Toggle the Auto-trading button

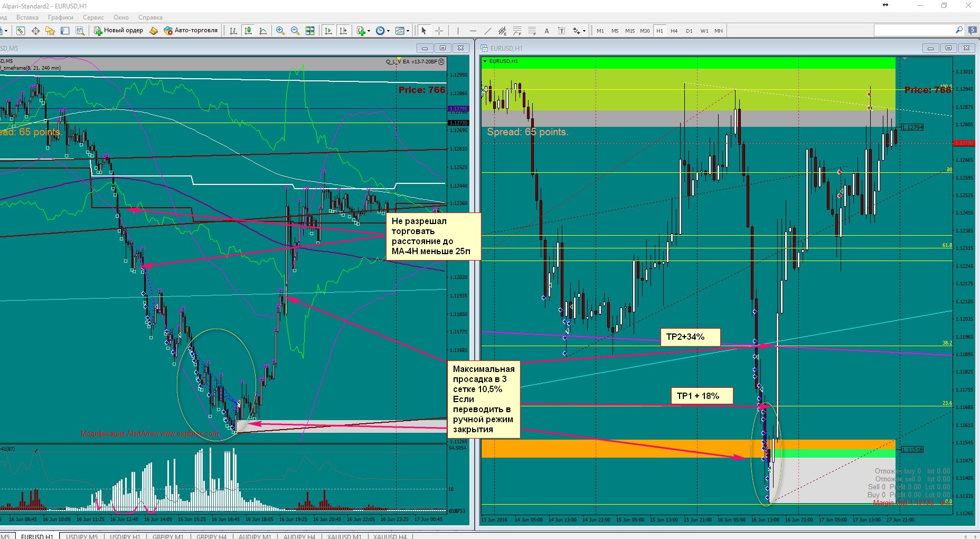tap(191, 31)
